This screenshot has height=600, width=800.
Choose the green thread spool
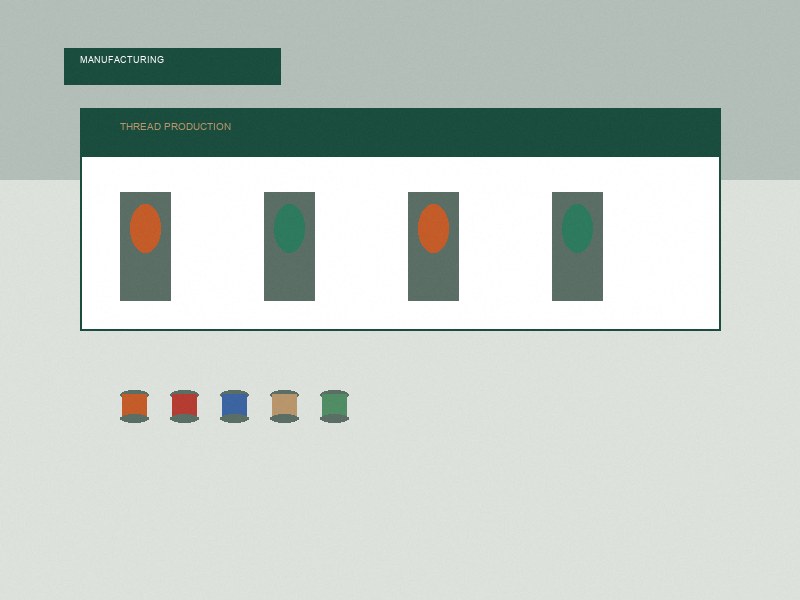[334, 406]
